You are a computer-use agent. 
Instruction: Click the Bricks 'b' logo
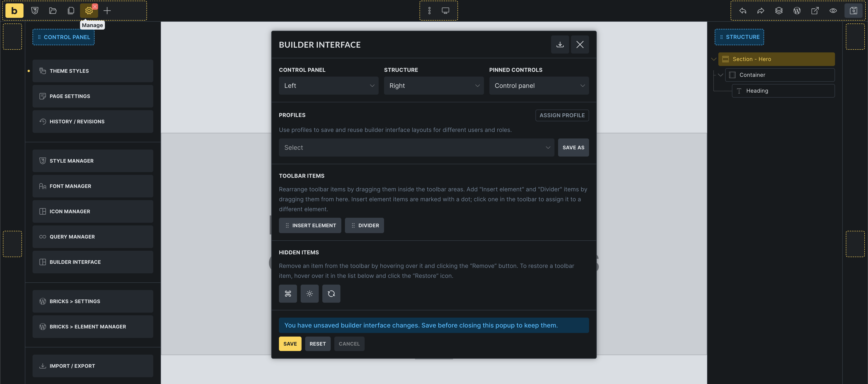point(14,11)
